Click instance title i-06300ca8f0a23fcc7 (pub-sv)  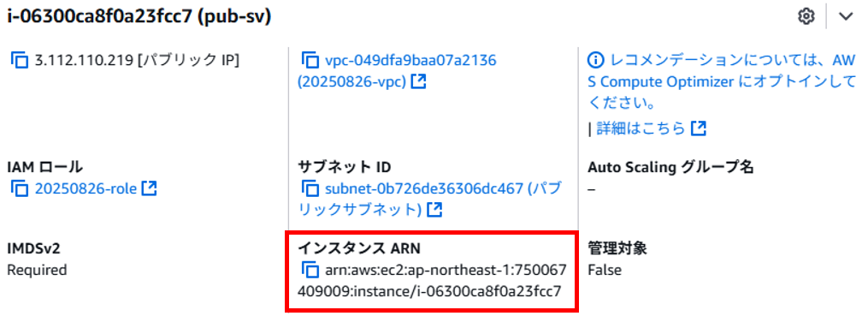coord(139,16)
